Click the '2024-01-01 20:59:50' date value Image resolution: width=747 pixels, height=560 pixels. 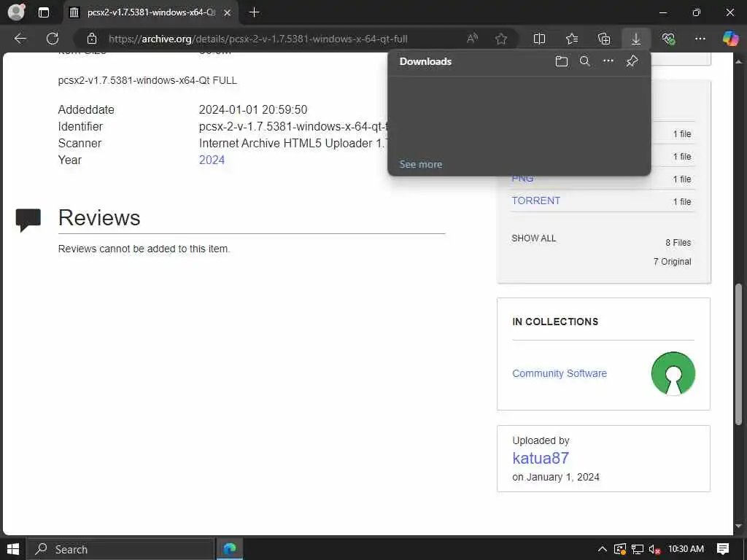(x=253, y=109)
